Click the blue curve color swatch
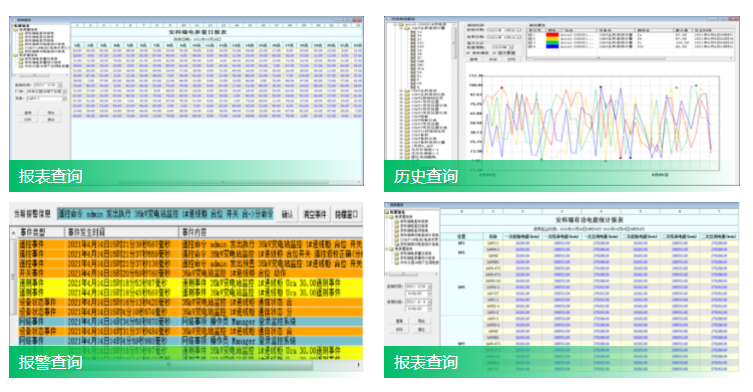The height and width of the screenshot is (392, 753). [552, 47]
